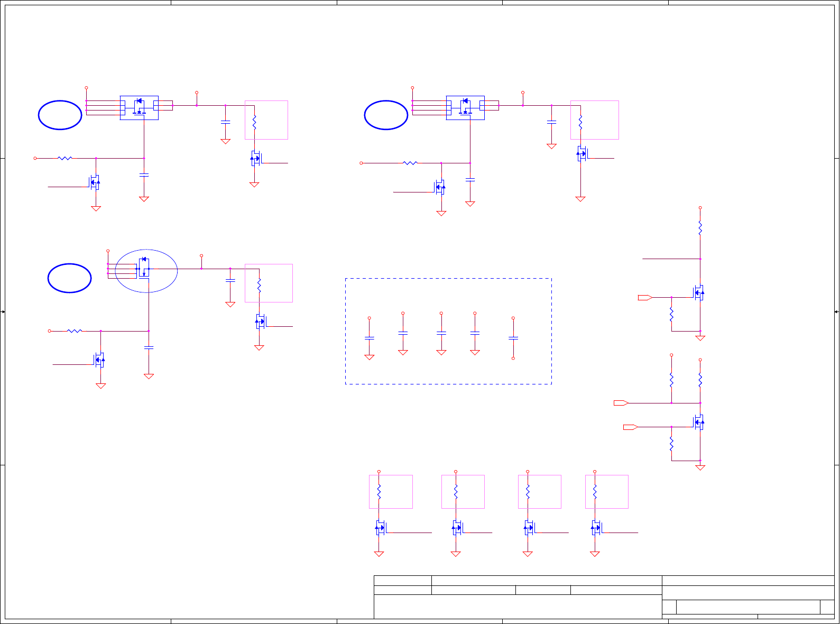Select the horizontal input resistor in top-left circuit

pos(64,158)
